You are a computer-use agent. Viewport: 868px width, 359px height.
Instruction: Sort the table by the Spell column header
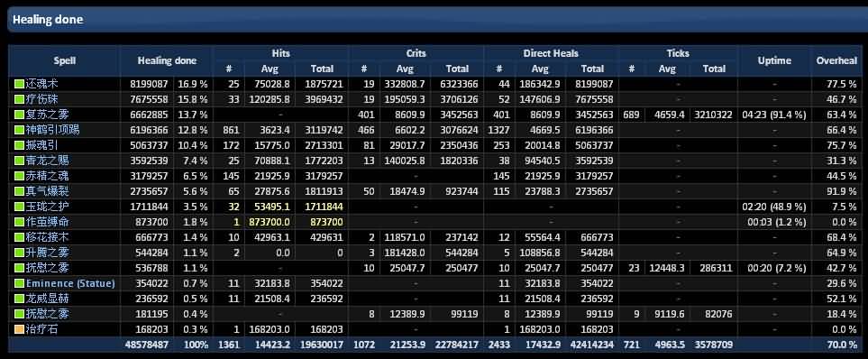pyautogui.click(x=65, y=61)
